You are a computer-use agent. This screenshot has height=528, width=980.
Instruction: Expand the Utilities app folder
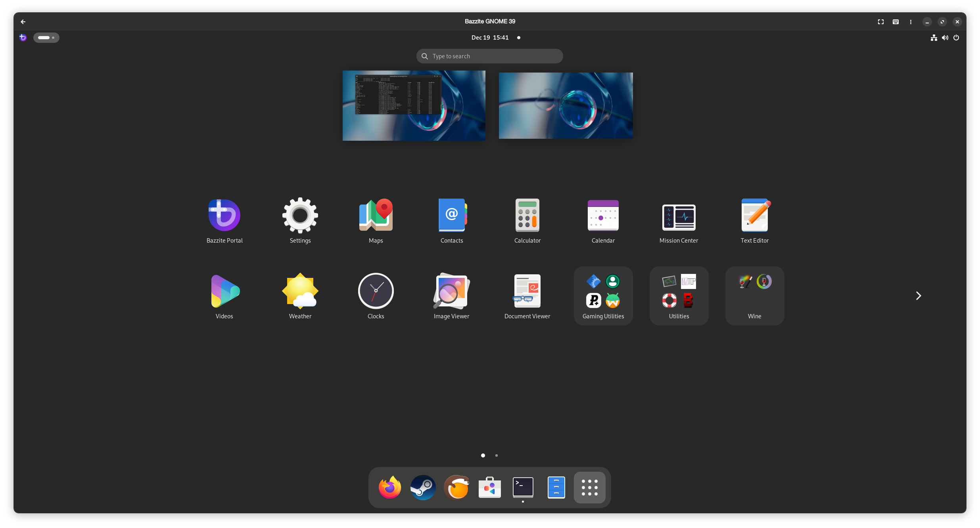pos(679,295)
